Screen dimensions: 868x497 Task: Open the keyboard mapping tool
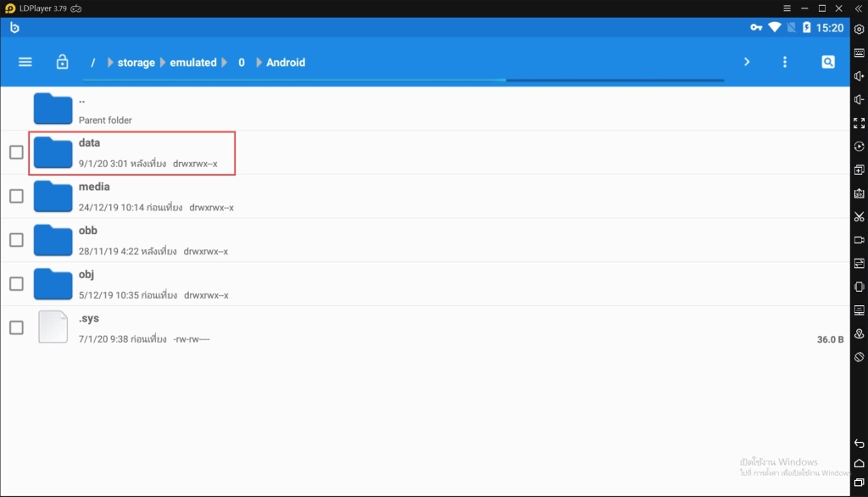pos(860,53)
